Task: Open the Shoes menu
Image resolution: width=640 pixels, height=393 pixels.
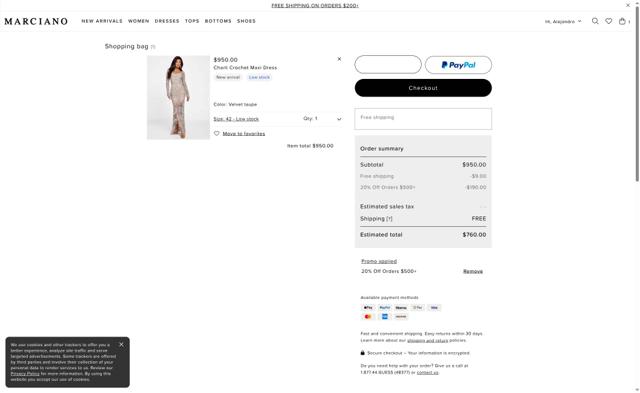Action: coord(247,21)
